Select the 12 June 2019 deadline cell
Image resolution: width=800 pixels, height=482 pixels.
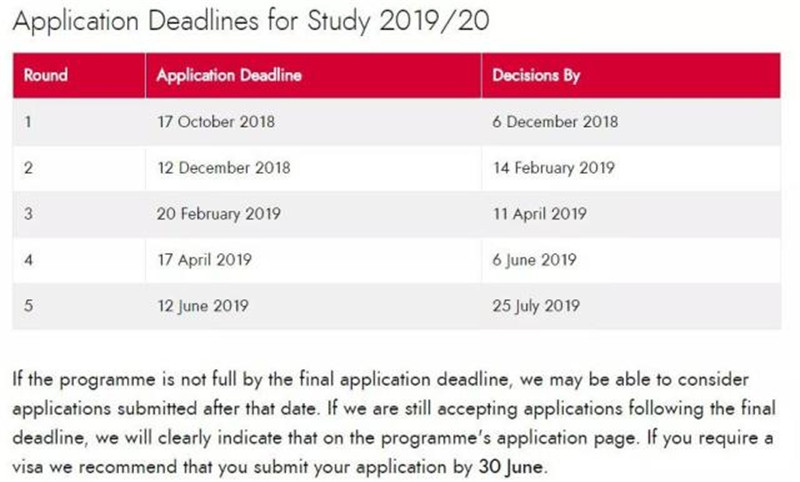click(x=313, y=306)
